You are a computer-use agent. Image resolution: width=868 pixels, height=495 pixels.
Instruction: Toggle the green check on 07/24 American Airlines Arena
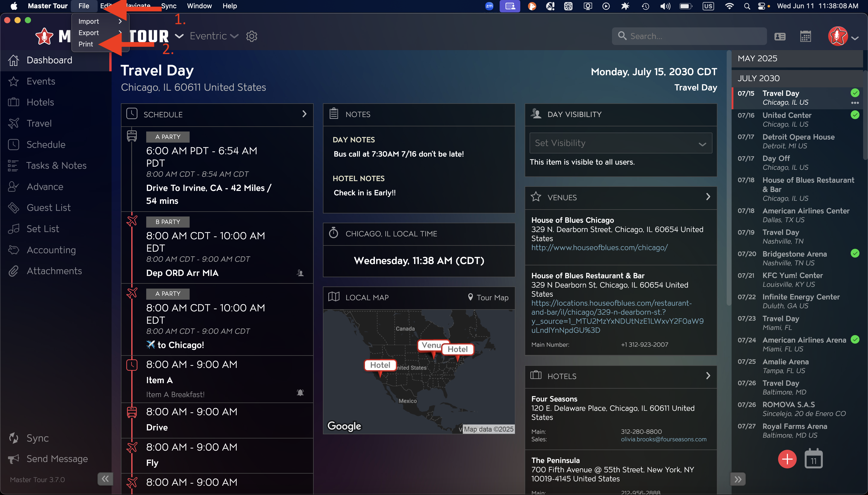tap(855, 339)
